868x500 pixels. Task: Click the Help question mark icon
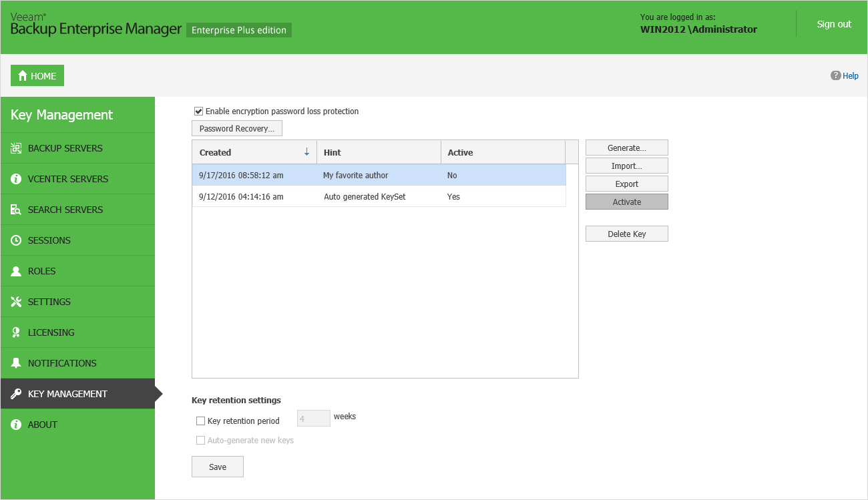point(835,75)
